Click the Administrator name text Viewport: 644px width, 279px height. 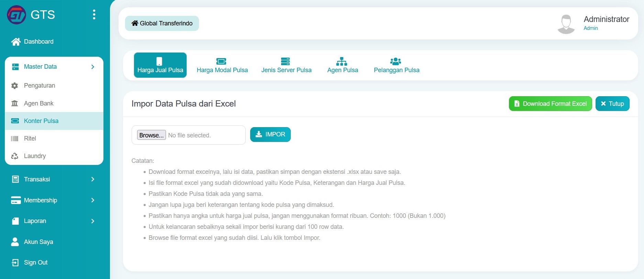point(607,19)
